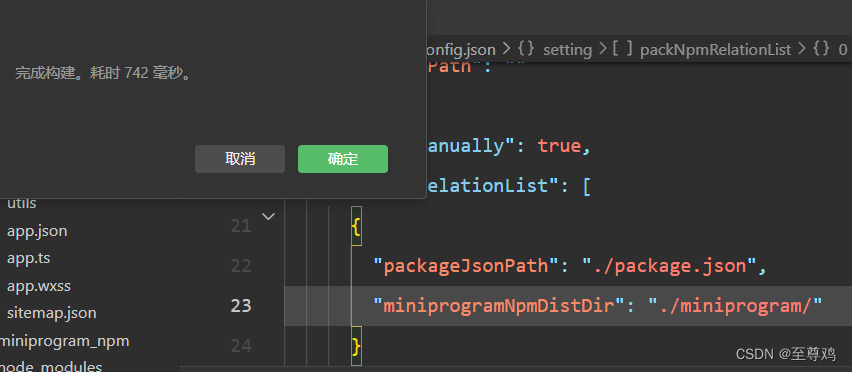The image size is (852, 372).
Task: Open app.ts in the file tree
Action: (28, 257)
